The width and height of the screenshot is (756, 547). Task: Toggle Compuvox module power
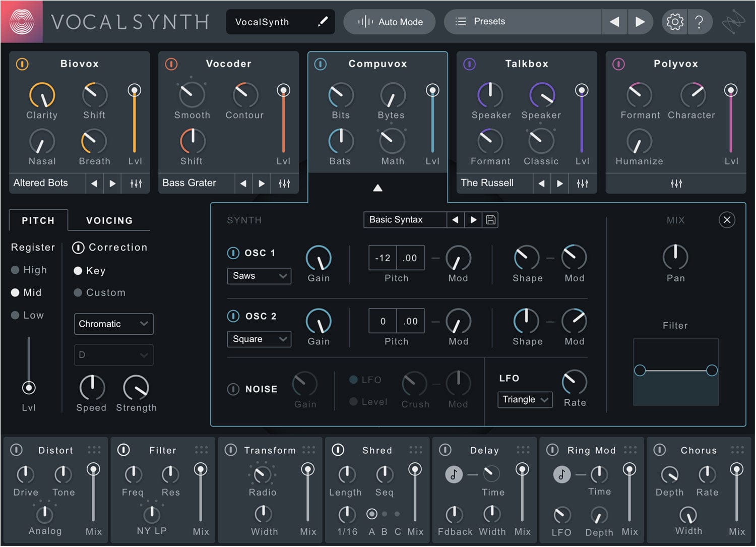321,64
